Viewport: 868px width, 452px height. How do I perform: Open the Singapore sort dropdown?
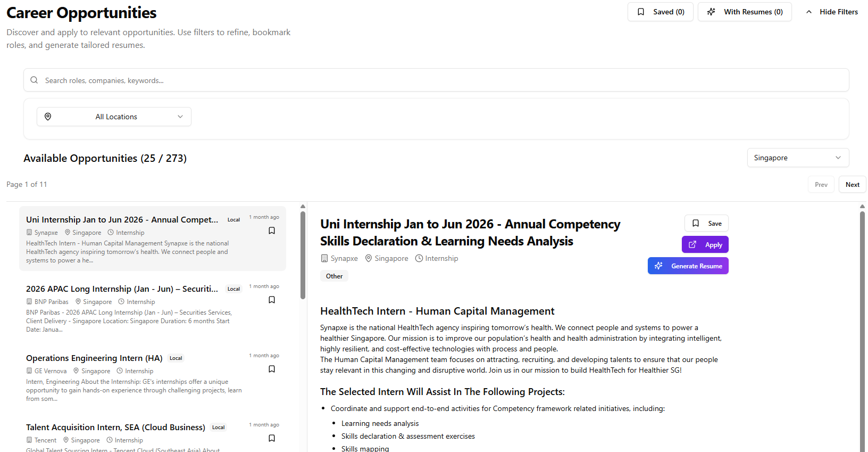coord(798,158)
